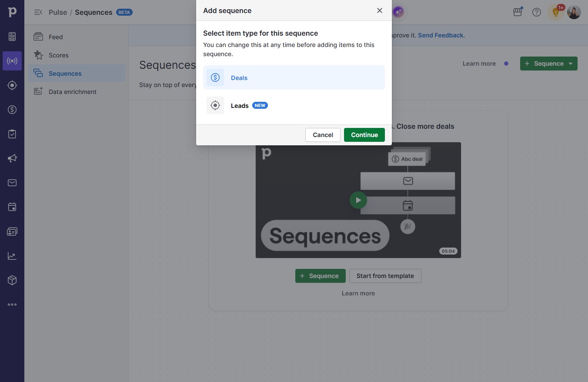Click the Pipedrive logo icon
The width and height of the screenshot is (588, 382).
tap(12, 12)
